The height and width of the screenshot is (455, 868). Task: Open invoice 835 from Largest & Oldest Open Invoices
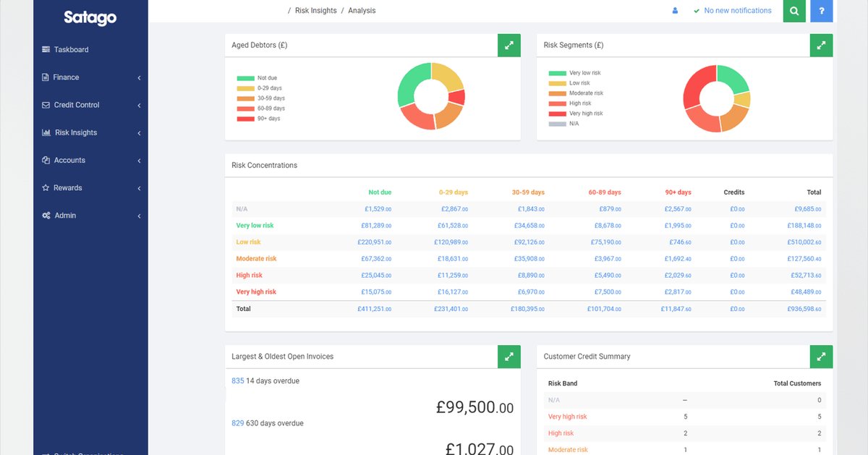coord(237,380)
